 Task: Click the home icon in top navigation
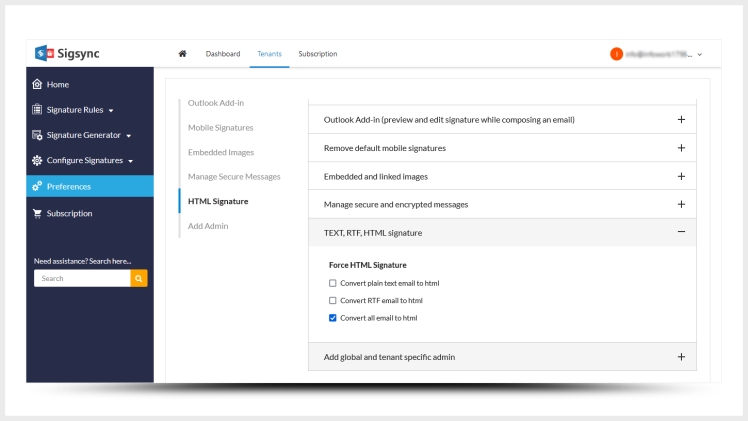[182, 54]
